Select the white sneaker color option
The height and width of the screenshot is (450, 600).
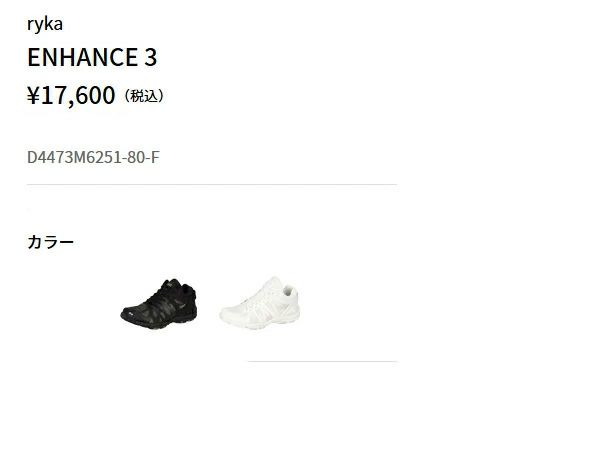259,303
